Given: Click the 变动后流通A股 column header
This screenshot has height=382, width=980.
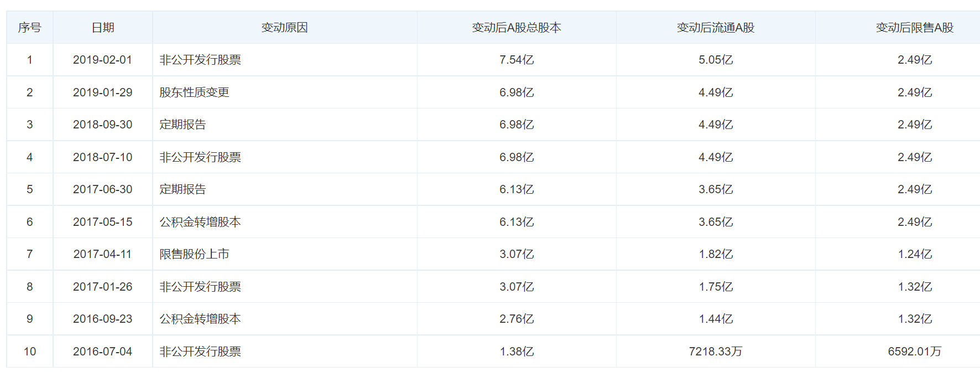Looking at the screenshot, I should (716, 28).
